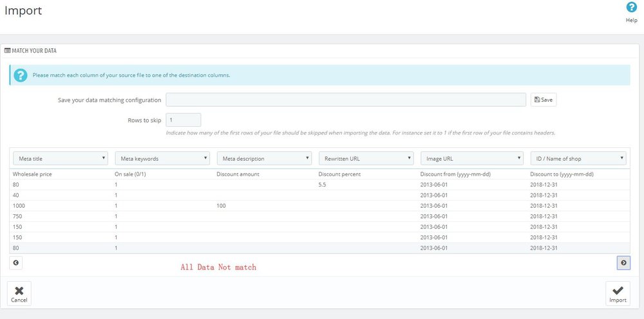This screenshot has height=319, width=644.
Task: Save the data matching configuration
Action: 544,100
